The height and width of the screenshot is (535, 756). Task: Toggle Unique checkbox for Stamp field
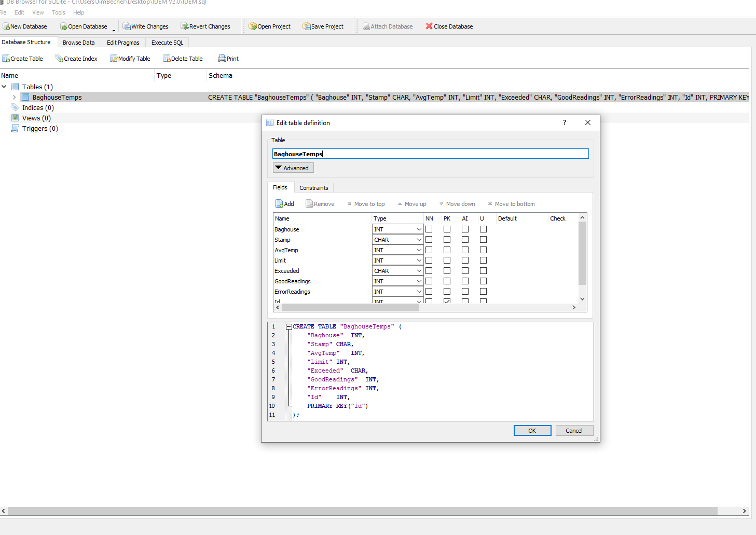click(483, 240)
